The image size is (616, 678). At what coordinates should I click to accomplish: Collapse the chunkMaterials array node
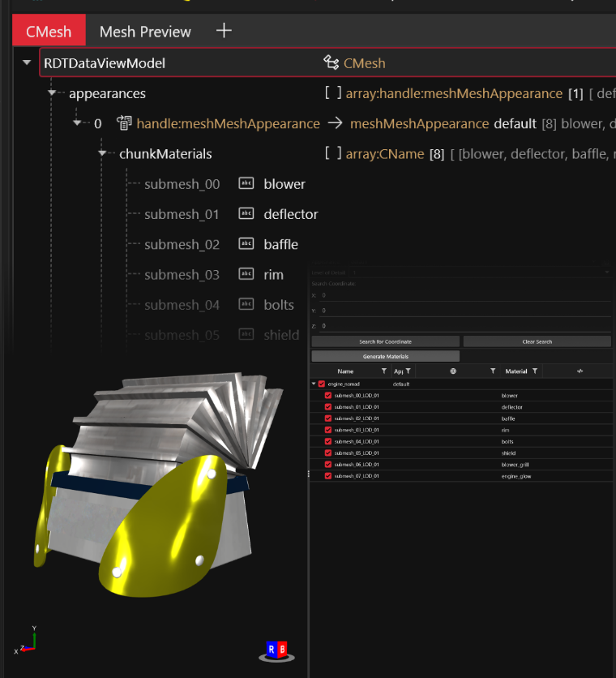pyautogui.click(x=102, y=153)
